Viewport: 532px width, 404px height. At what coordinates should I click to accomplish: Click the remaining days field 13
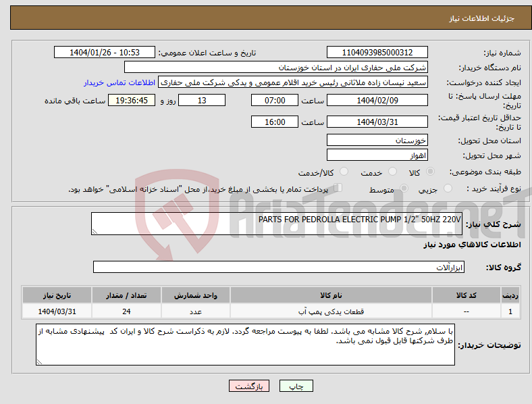(202, 101)
